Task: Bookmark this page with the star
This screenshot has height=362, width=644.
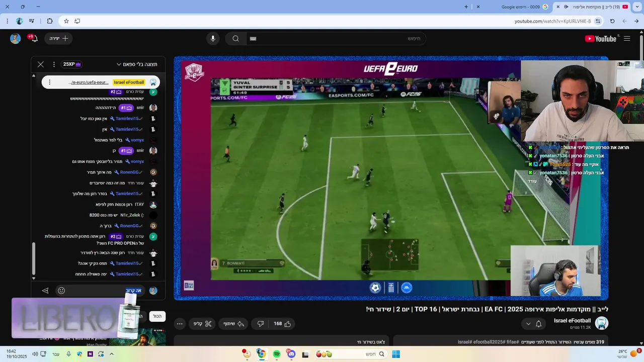Action: (x=66, y=21)
